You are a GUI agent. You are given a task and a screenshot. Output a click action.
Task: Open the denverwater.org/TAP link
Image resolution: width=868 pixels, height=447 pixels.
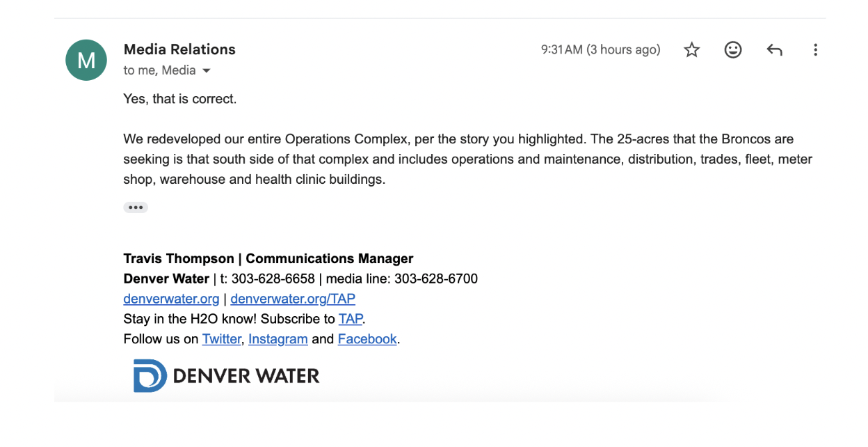click(x=293, y=299)
